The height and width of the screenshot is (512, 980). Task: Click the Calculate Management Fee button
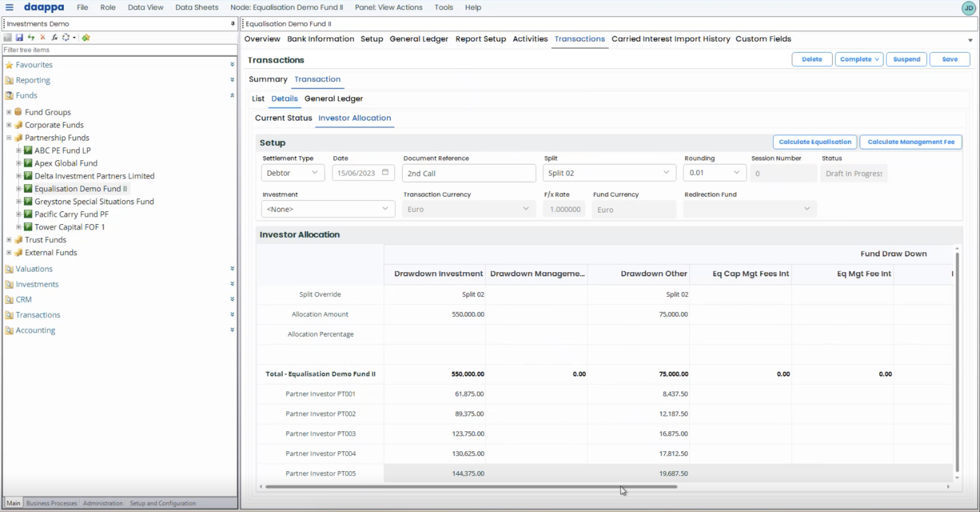pyautogui.click(x=911, y=142)
